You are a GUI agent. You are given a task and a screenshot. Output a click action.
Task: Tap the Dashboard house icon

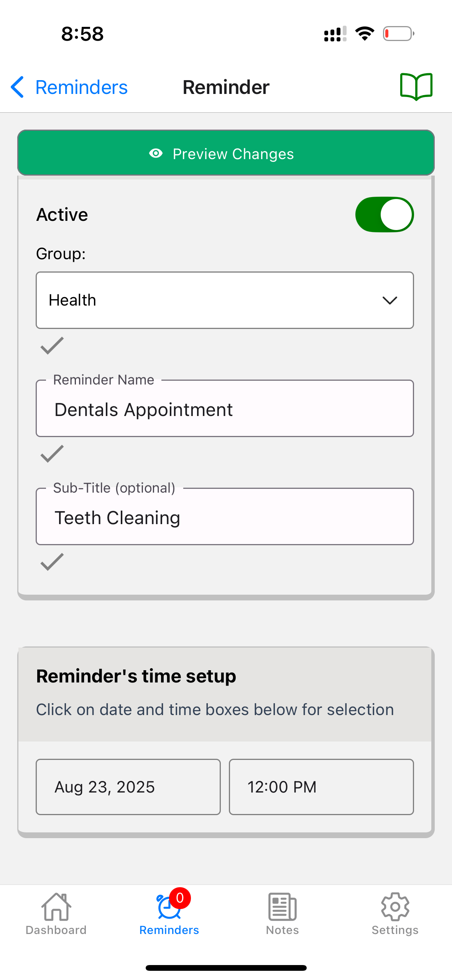click(x=56, y=906)
